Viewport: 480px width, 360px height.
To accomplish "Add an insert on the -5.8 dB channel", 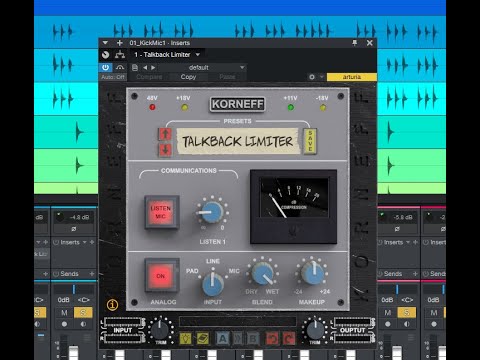I will 415,242.
